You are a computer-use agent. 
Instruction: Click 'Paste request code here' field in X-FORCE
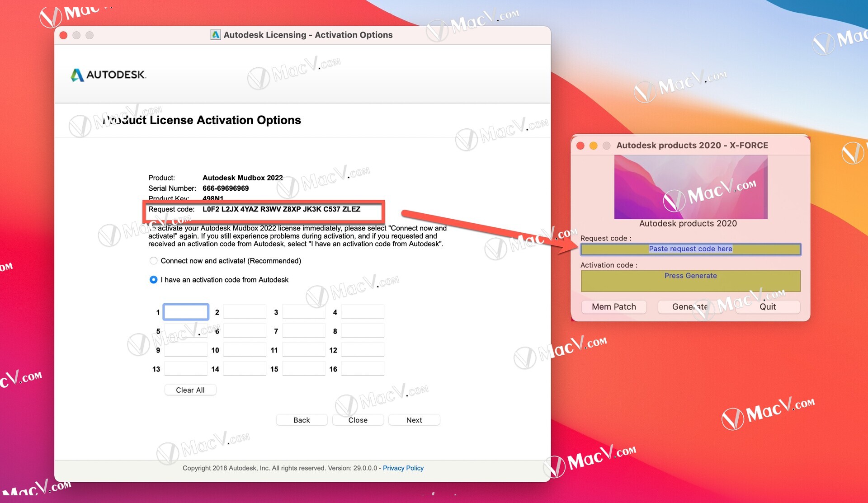click(x=690, y=249)
